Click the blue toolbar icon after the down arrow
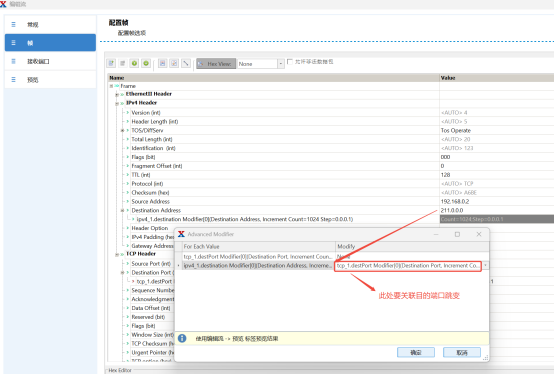The width and height of the screenshot is (554, 375). 163,63
